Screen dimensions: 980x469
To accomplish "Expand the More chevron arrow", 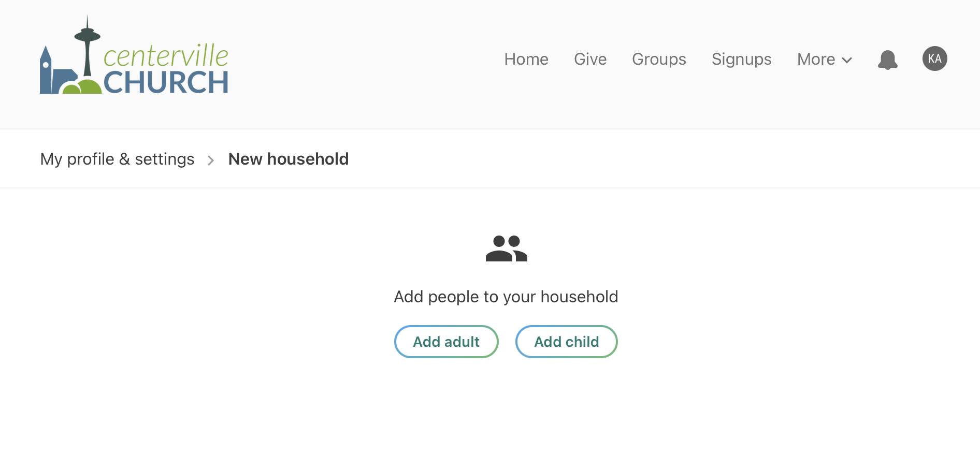I will click(x=847, y=60).
